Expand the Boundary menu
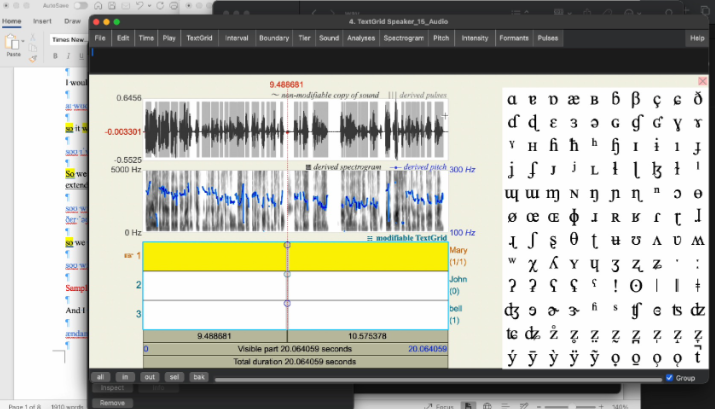 [273, 38]
